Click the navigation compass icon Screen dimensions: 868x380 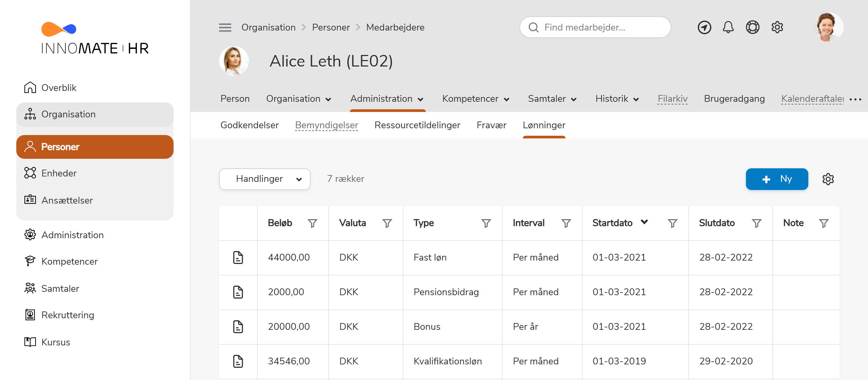coord(704,27)
